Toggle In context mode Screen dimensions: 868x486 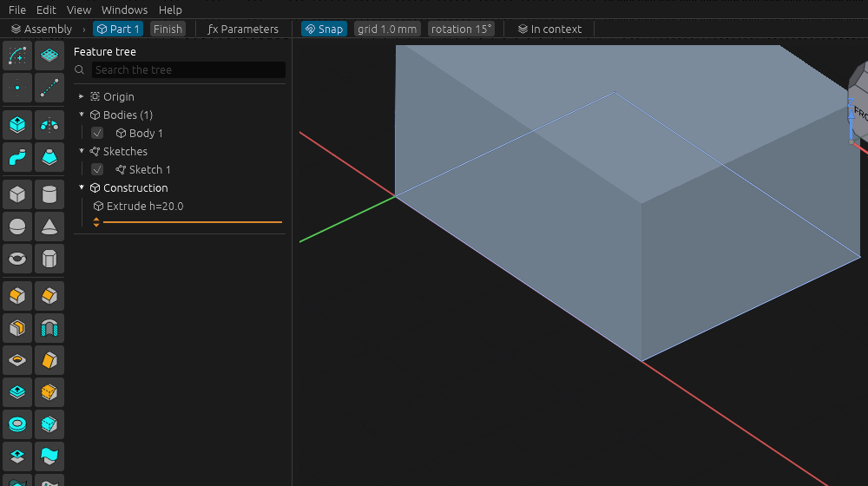point(549,29)
